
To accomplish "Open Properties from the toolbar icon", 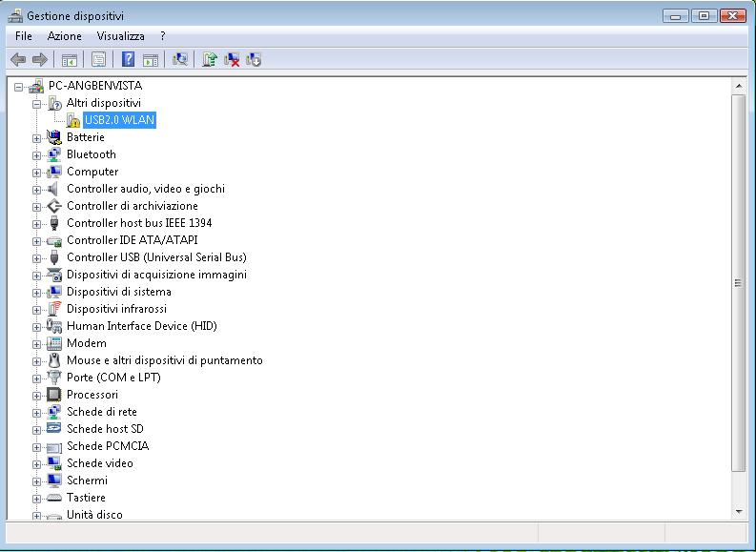I will (99, 60).
